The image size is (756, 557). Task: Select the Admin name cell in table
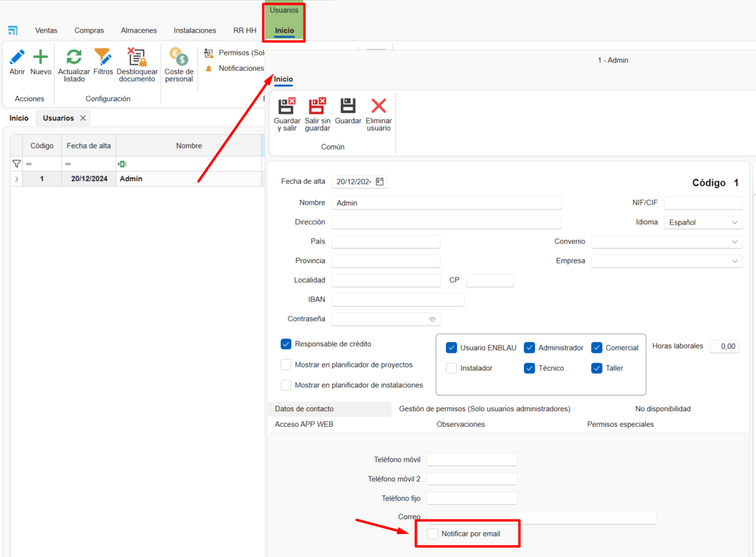coord(188,179)
